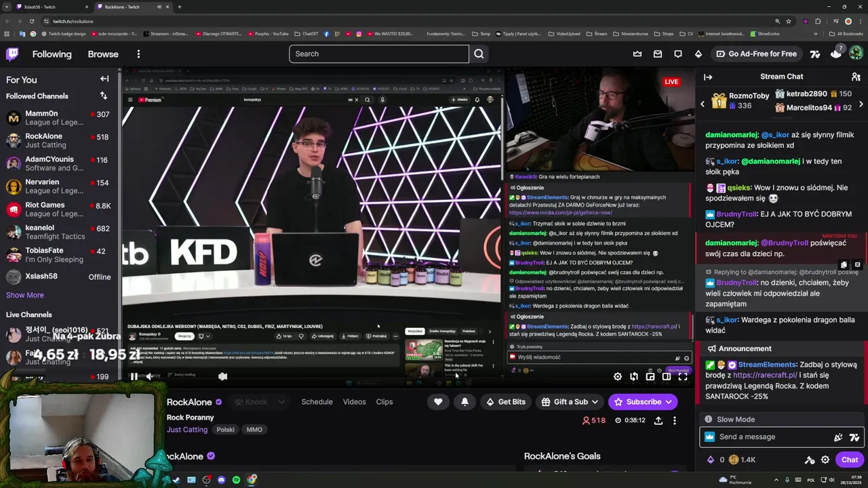868x488 pixels.
Task: Show next chat leaderboard with right chevron
Action: (x=861, y=104)
